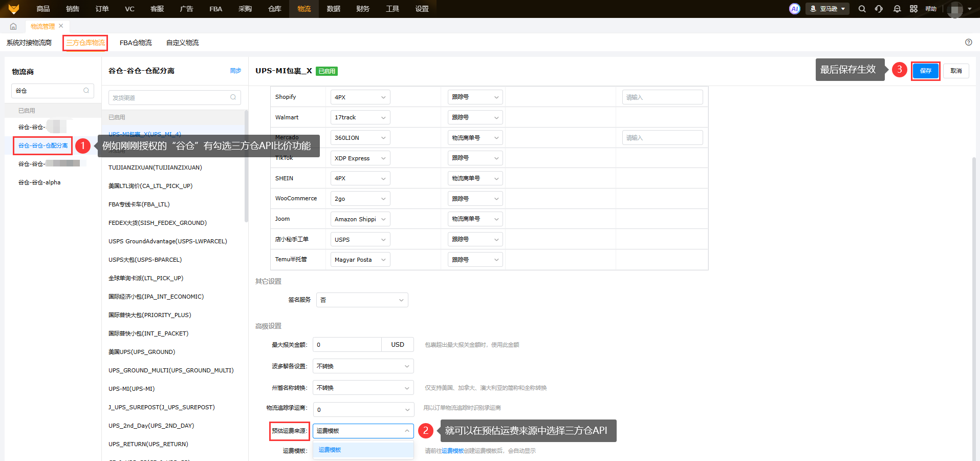
Task: Open the Temu半托管 carrier dropdown showing Magyar Posta
Action: 360,260
